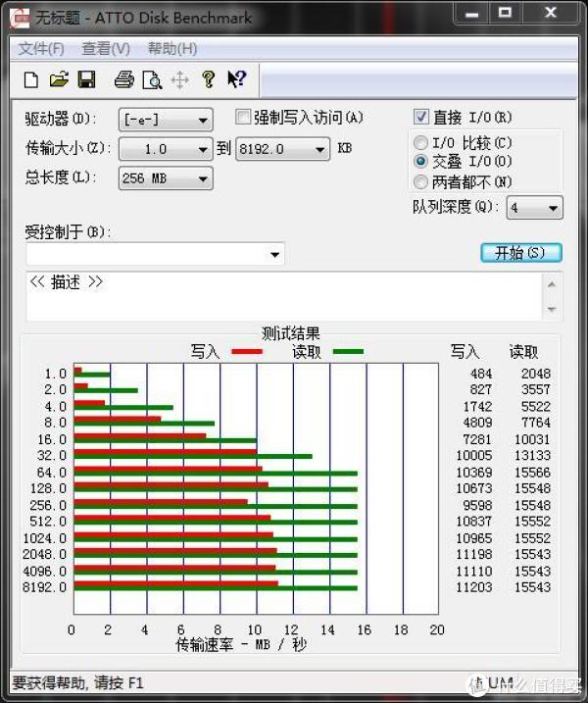The height and width of the screenshot is (703, 588).
Task: Maximize the ATTO Disk Benchmark window
Action: tap(506, 13)
